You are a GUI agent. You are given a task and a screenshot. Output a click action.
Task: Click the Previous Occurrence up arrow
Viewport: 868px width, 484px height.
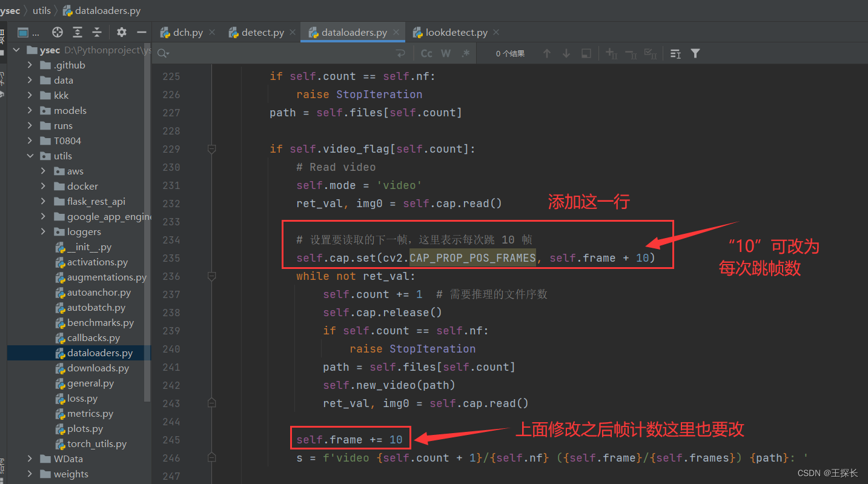546,53
